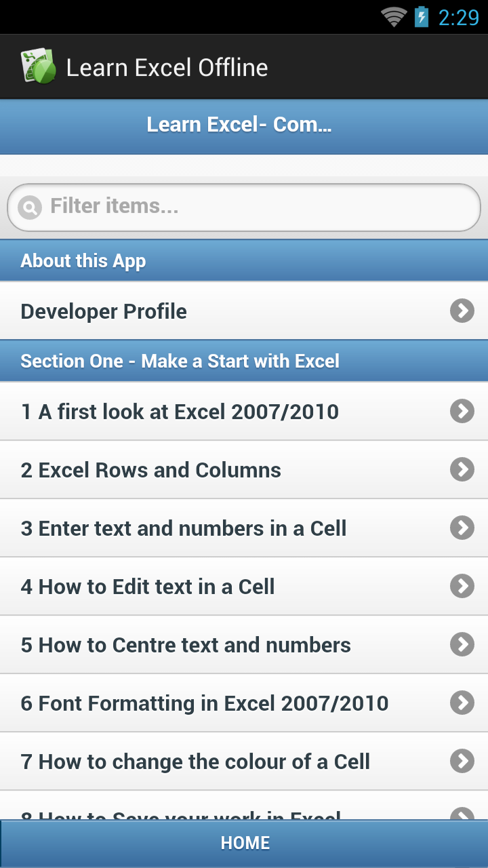Image resolution: width=488 pixels, height=868 pixels.
Task: Select lesson 5 How to Centre text
Action: click(x=186, y=645)
